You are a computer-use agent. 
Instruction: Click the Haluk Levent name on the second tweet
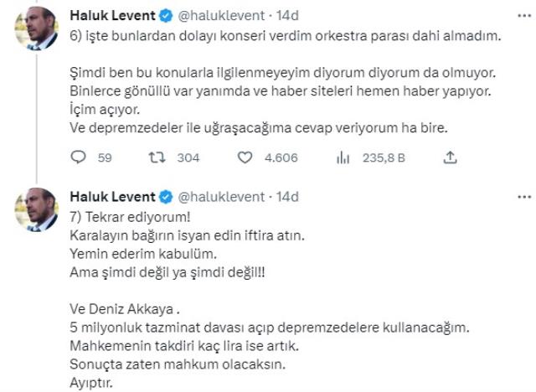112,197
